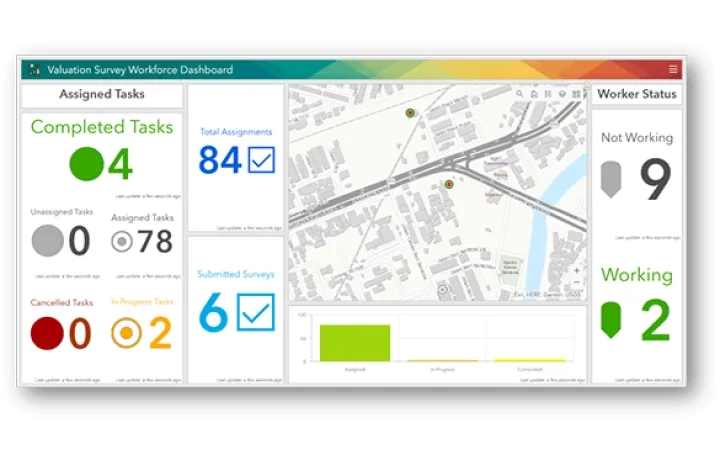Click the Assigned axis label under the chart

[x=355, y=369]
